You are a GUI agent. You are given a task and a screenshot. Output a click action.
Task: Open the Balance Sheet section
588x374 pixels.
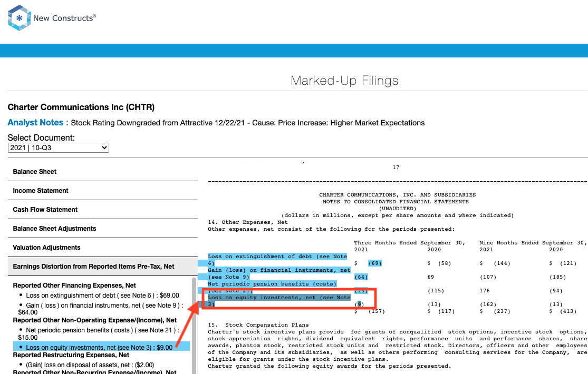click(x=103, y=172)
